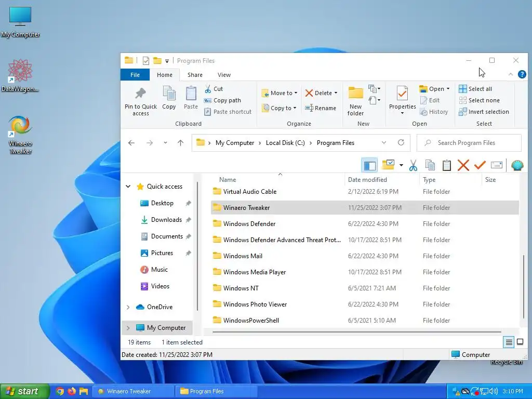Click the envelope email icon in toolbar
The width and height of the screenshot is (532, 399).
pyautogui.click(x=496, y=165)
